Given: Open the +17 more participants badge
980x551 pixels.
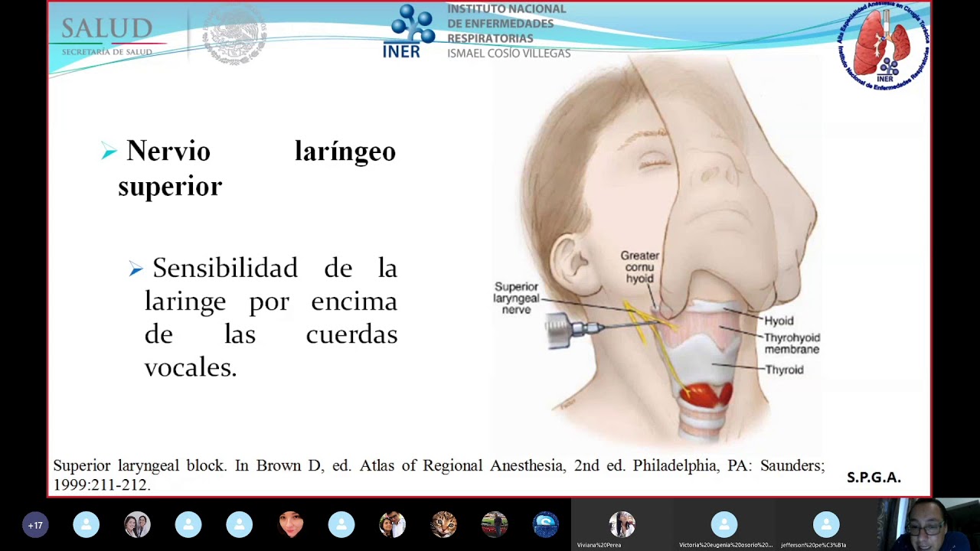Looking at the screenshot, I should (x=35, y=525).
